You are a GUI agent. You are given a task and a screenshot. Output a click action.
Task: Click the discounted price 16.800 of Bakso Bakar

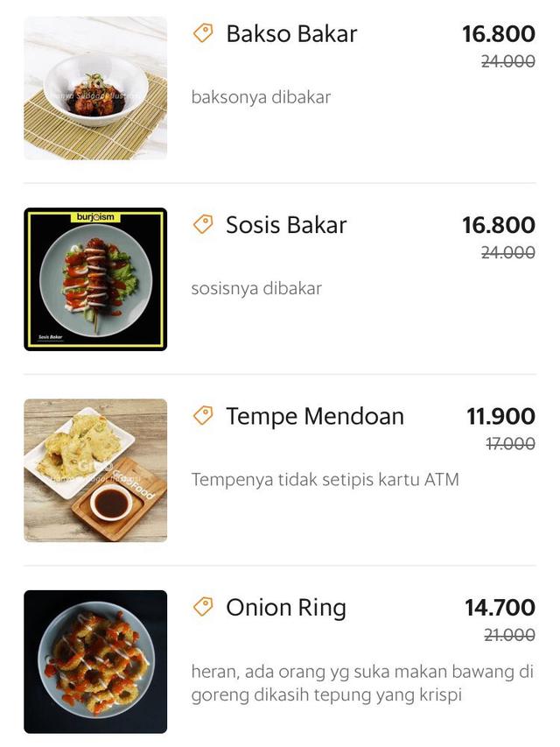501,34
